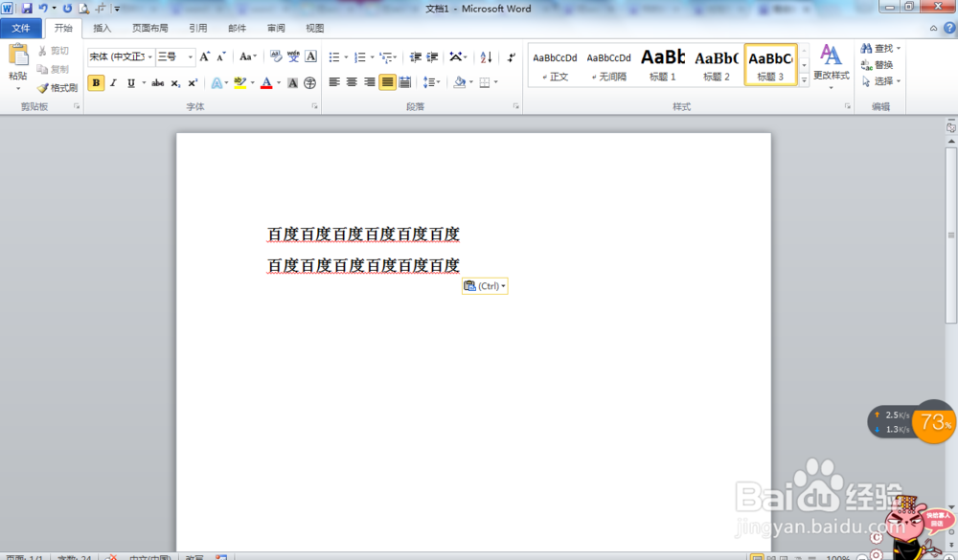Toggle Italic formatting
The height and width of the screenshot is (560, 958).
coord(113,83)
